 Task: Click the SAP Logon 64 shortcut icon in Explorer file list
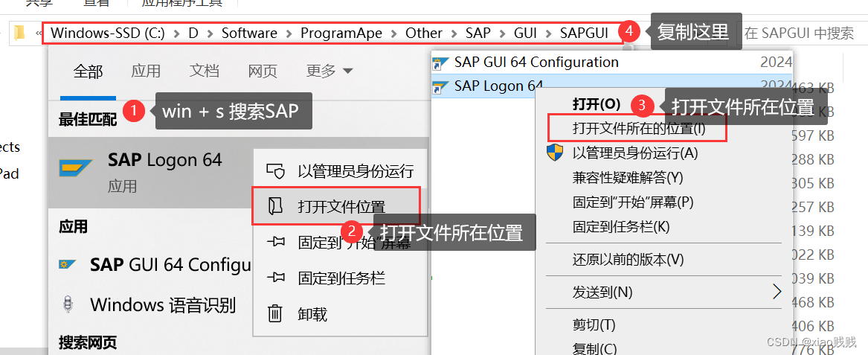440,86
